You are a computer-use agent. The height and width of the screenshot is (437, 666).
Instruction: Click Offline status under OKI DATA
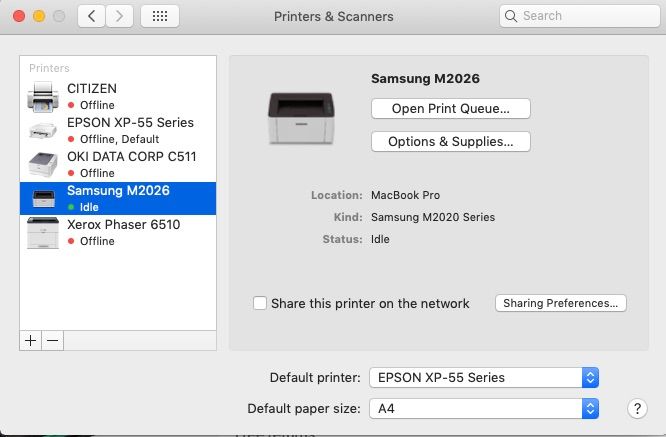97,173
